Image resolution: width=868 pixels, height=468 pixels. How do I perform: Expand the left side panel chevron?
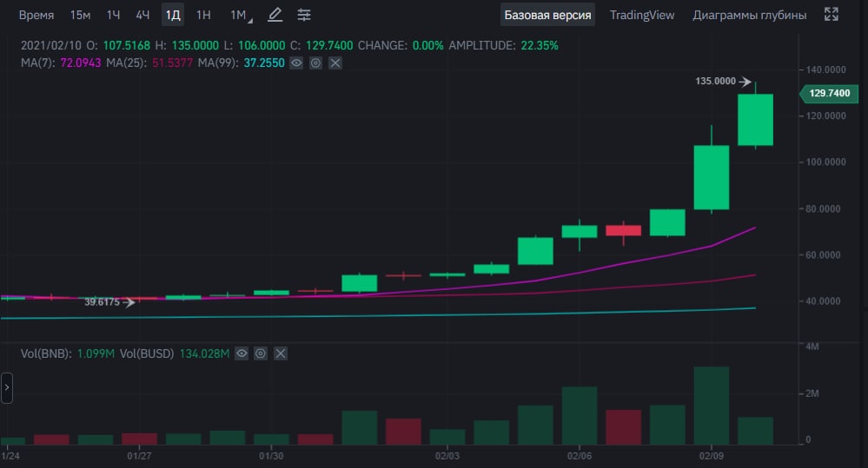pyautogui.click(x=7, y=388)
